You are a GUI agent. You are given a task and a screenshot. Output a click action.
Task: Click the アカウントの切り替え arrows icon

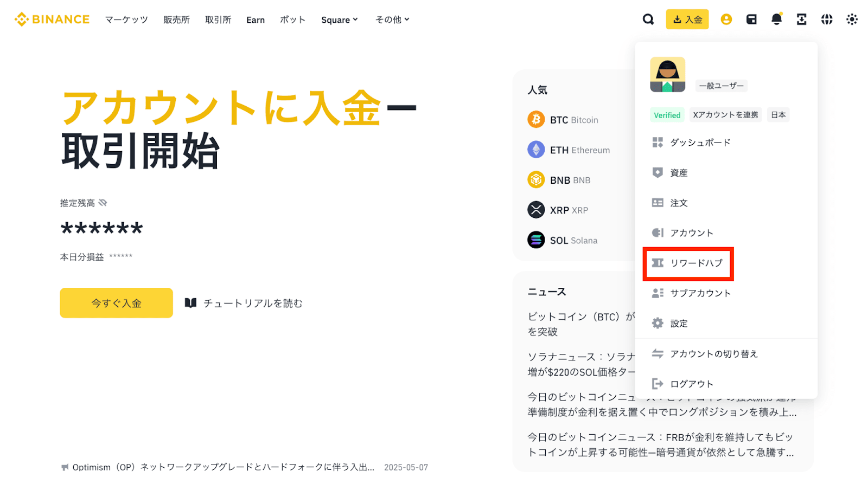[658, 353]
